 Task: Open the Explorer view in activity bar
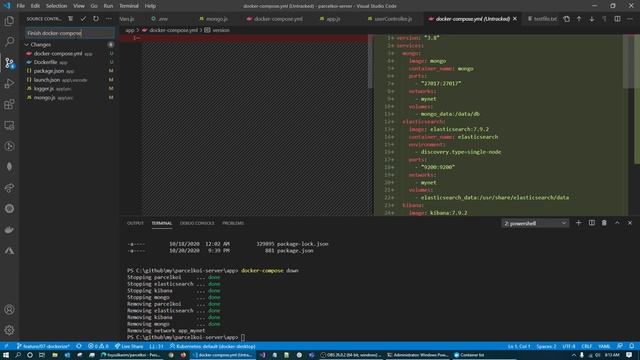tap(9, 21)
